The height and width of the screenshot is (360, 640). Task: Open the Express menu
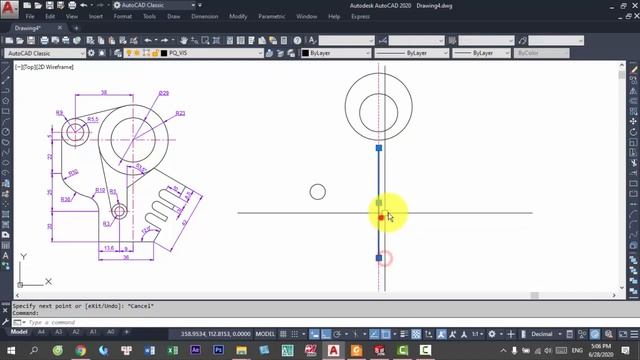coord(360,17)
